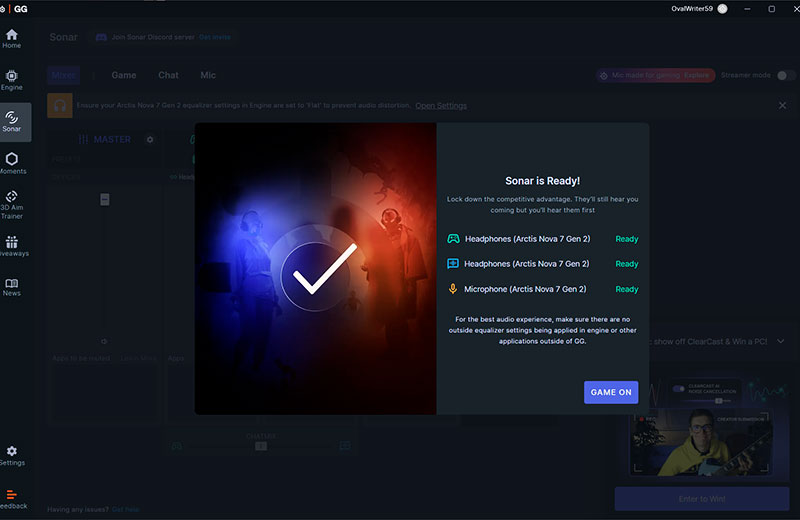Open the Feedback icon in sidebar

click(x=12, y=499)
